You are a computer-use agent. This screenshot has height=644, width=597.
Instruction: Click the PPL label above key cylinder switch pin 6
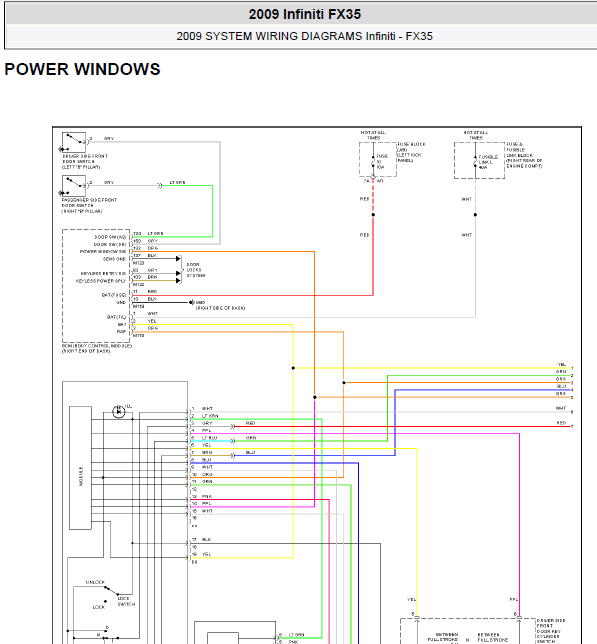click(514, 600)
